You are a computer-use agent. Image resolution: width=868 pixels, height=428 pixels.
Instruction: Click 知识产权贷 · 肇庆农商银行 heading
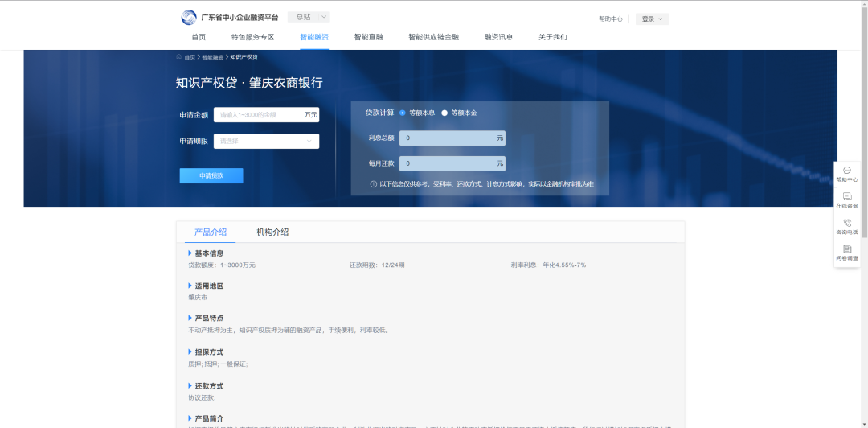point(249,83)
